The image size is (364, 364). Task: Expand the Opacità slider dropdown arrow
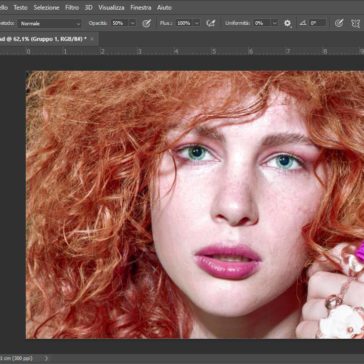[x=132, y=23]
